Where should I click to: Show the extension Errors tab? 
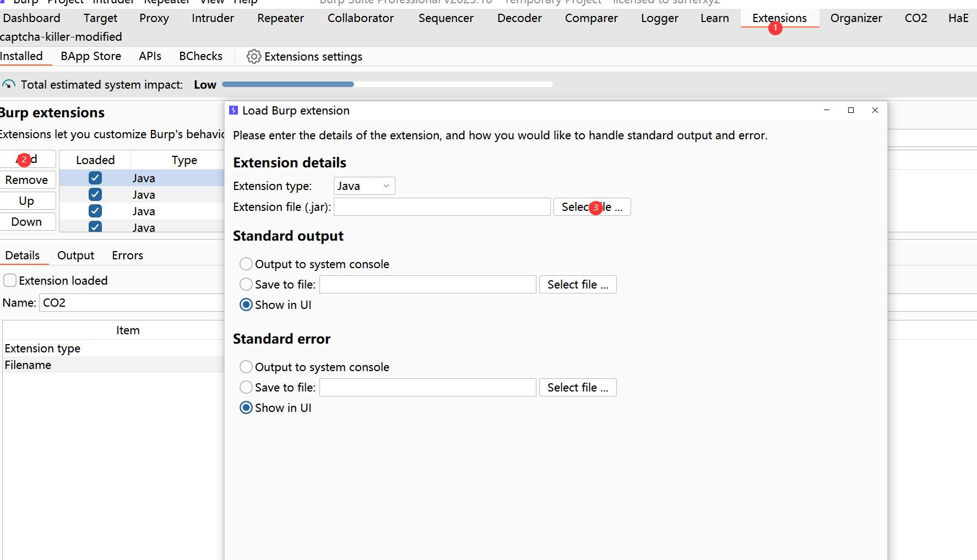click(127, 255)
